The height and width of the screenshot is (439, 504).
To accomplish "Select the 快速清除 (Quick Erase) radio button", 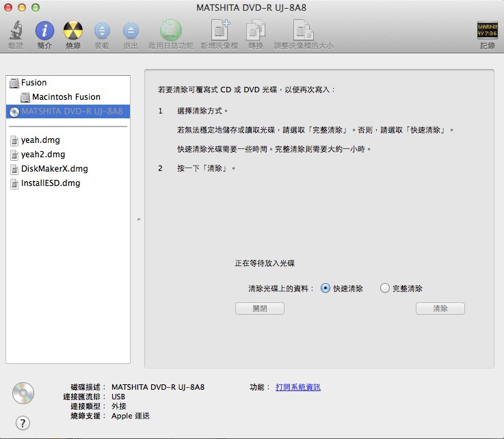I will (326, 289).
